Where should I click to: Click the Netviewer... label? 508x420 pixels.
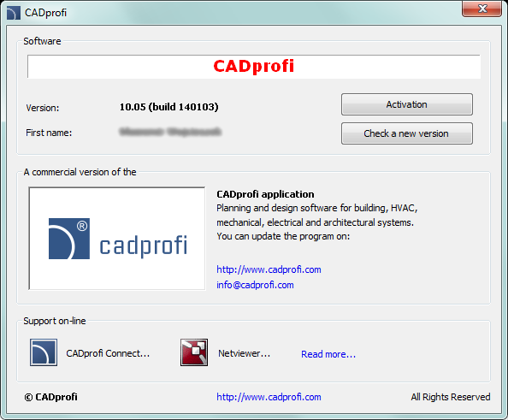[244, 353]
